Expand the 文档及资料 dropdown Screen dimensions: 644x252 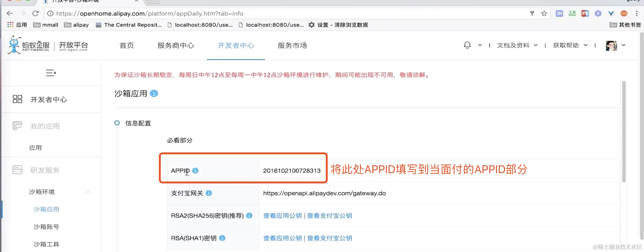click(x=536, y=45)
